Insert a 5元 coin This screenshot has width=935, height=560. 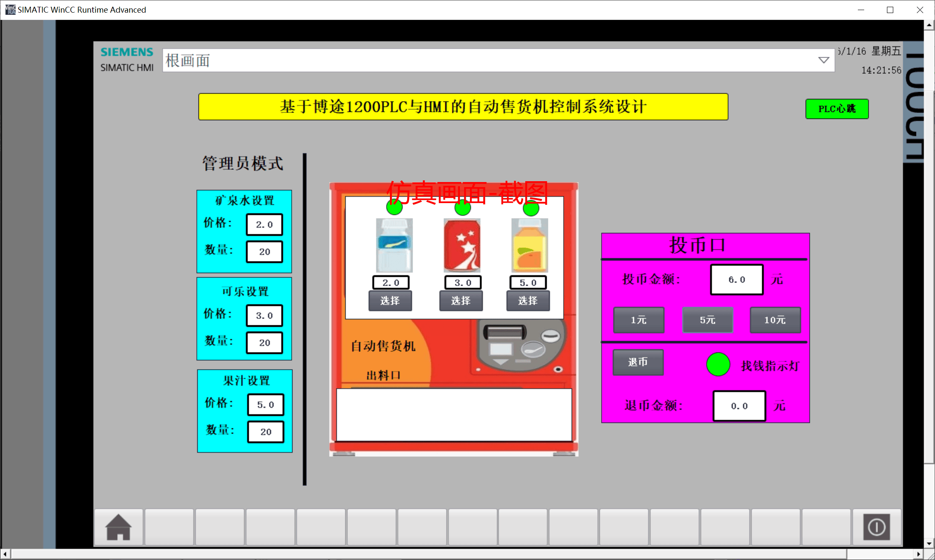point(707,320)
